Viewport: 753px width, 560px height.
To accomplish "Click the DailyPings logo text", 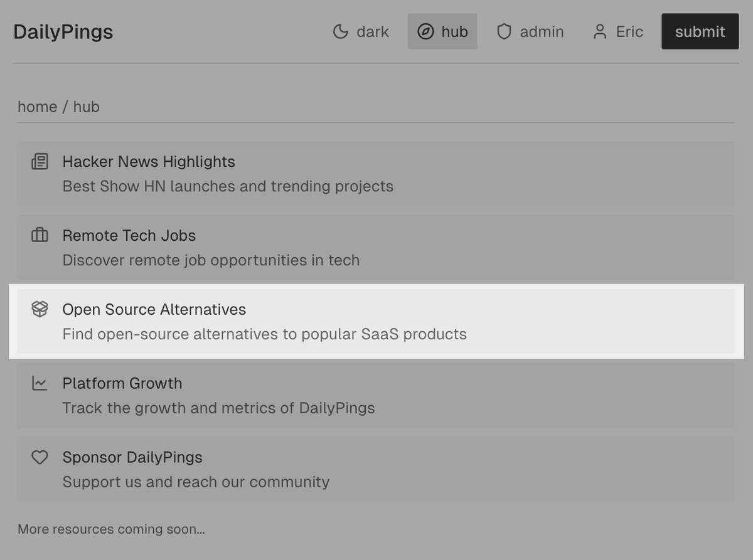I will click(63, 31).
